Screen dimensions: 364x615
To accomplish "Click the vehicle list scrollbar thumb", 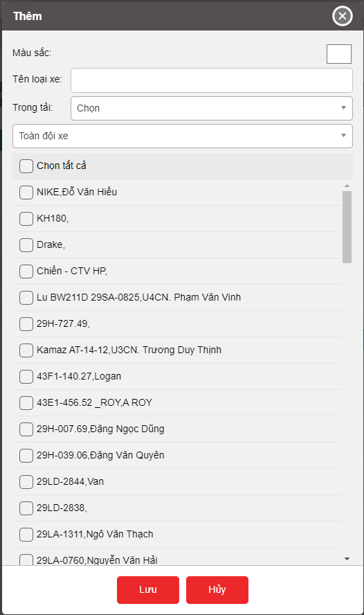I will point(347,227).
